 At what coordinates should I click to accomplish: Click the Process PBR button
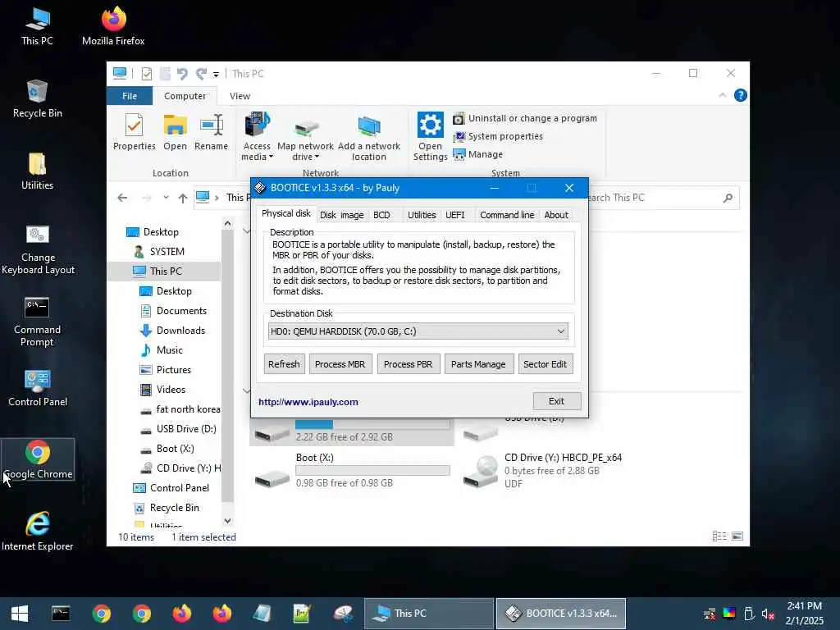[409, 363]
